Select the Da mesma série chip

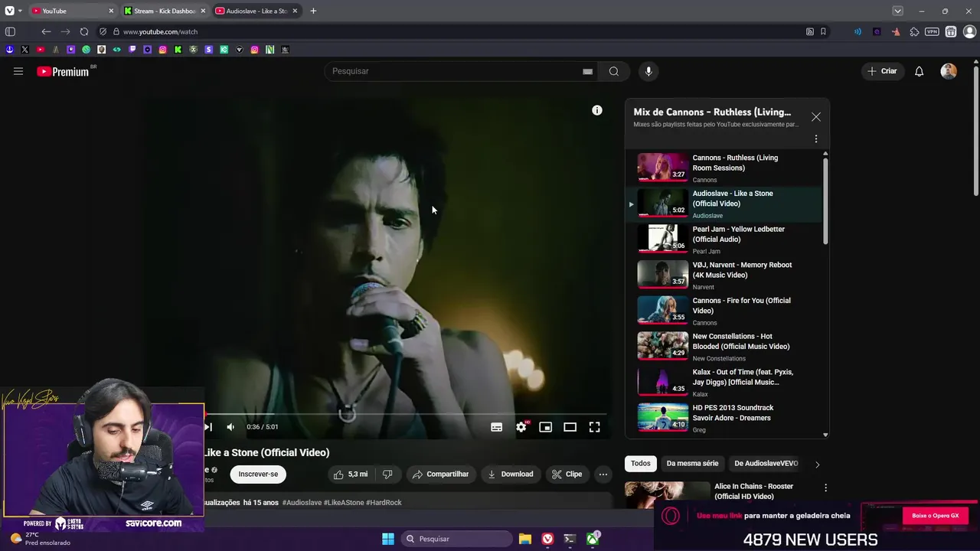[692, 464]
